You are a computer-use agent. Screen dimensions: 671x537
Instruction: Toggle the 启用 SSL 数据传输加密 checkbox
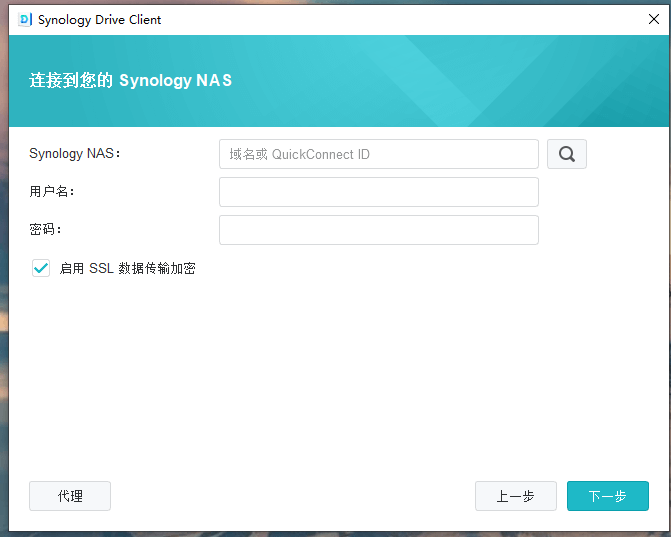click(41, 268)
